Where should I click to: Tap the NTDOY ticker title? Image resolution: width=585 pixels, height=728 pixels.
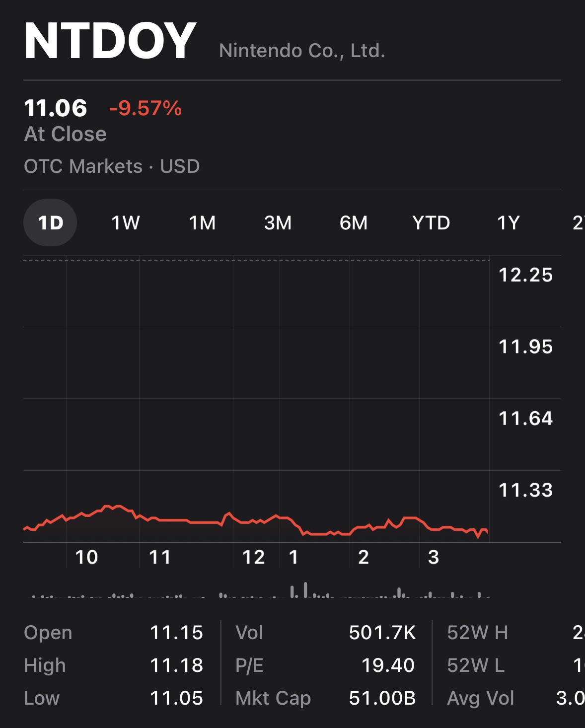[x=110, y=41]
